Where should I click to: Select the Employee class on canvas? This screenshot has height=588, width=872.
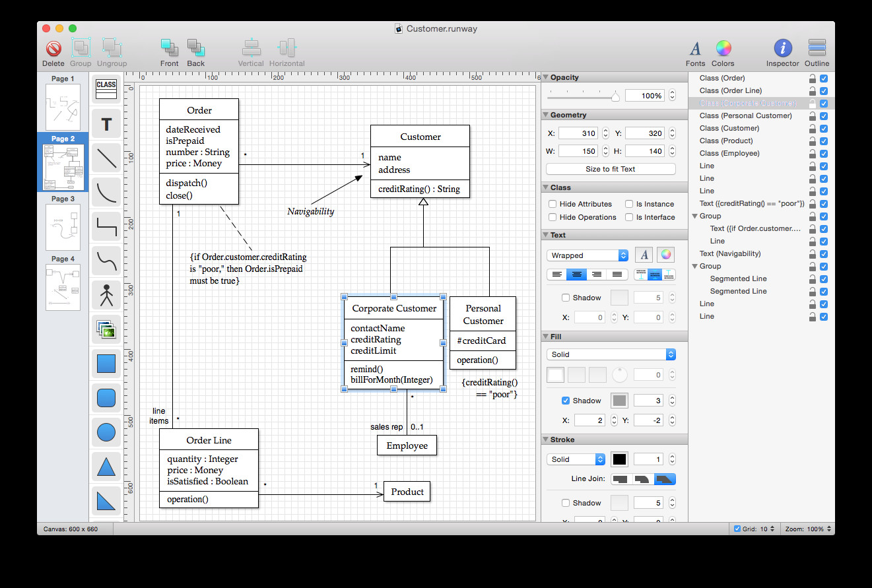click(x=407, y=445)
